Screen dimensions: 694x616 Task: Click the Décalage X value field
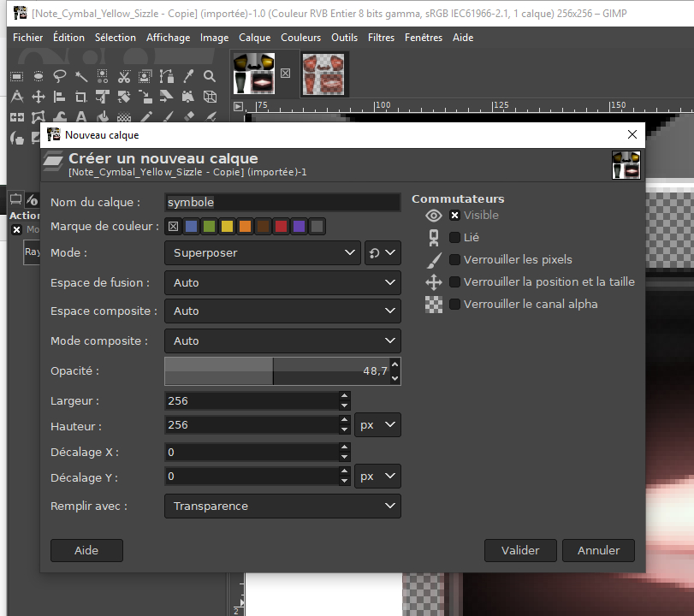pyautogui.click(x=252, y=453)
